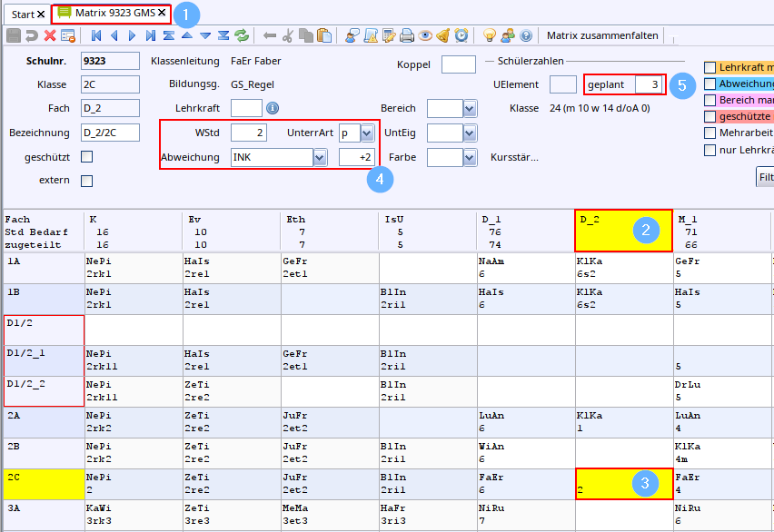Click Matrix zusammenfalten button
Screen dimensions: 774x532
[602, 36]
